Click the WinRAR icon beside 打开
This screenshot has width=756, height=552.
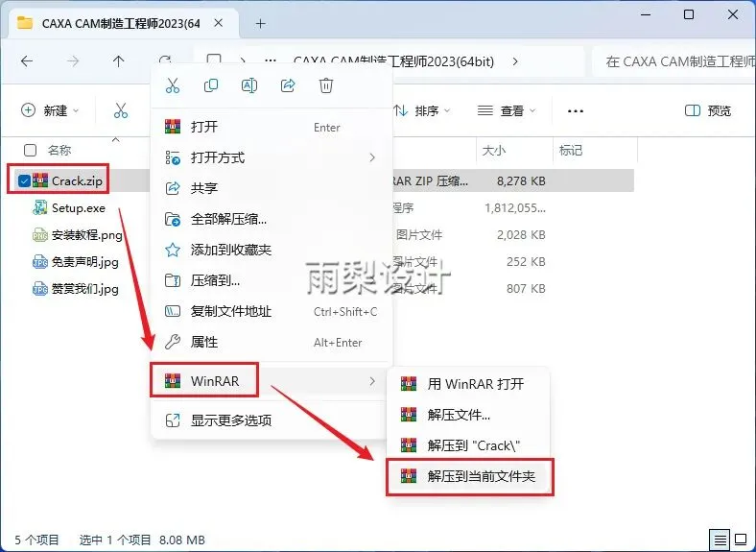pos(173,127)
